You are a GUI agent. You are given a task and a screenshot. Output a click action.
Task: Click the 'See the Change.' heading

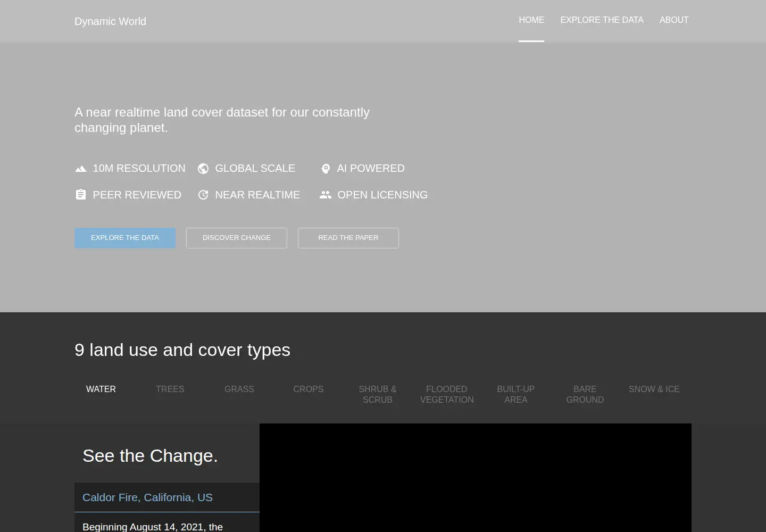pos(150,456)
